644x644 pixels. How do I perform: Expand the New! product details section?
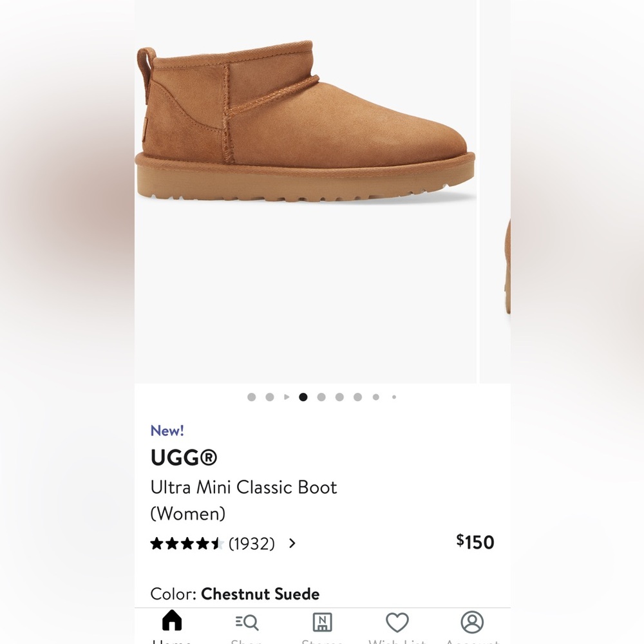pos(167,431)
